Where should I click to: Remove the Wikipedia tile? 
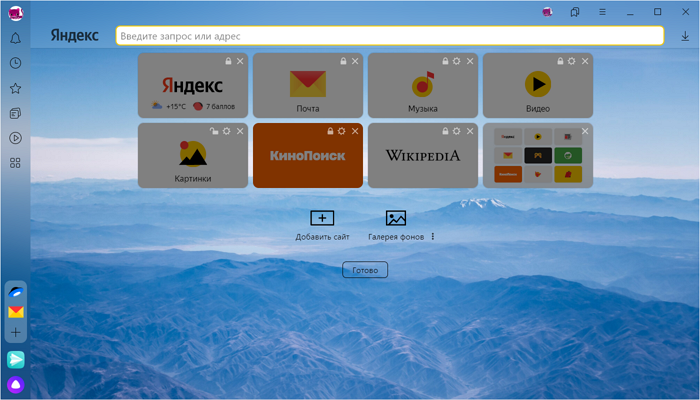click(x=470, y=131)
